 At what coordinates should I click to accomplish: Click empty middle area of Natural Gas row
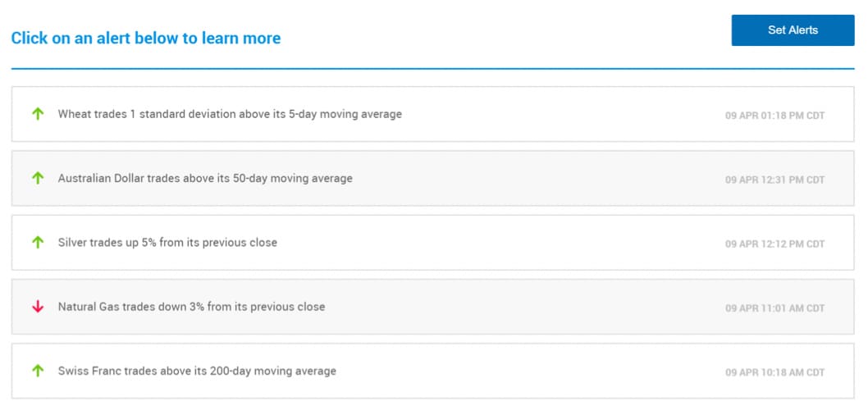pos(525,307)
